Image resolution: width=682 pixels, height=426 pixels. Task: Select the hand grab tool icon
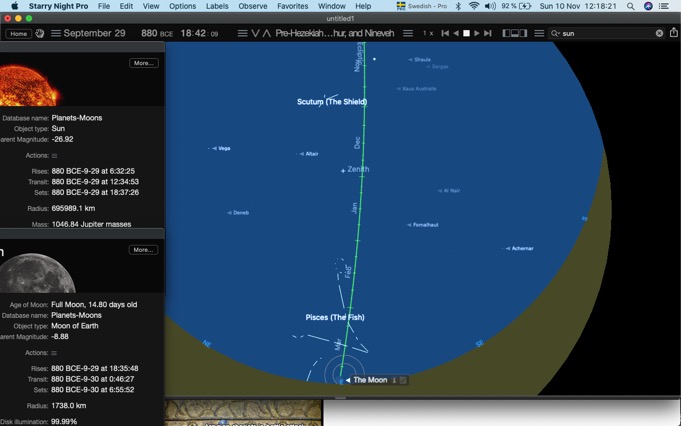pos(40,34)
